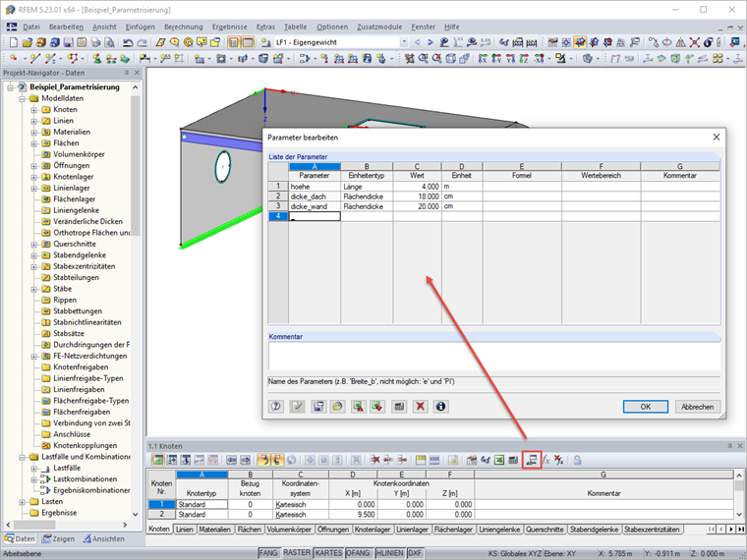Undo the last action

[x=128, y=42]
